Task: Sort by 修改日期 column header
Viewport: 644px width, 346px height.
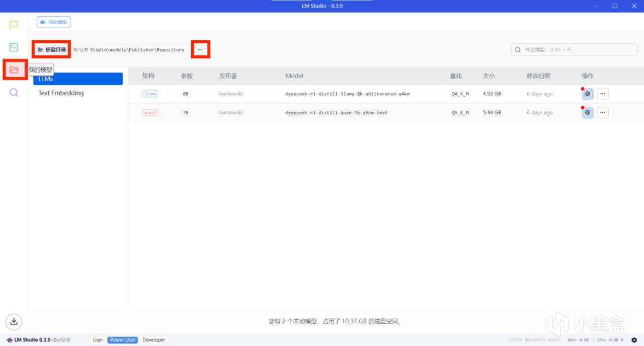Action: click(x=538, y=76)
